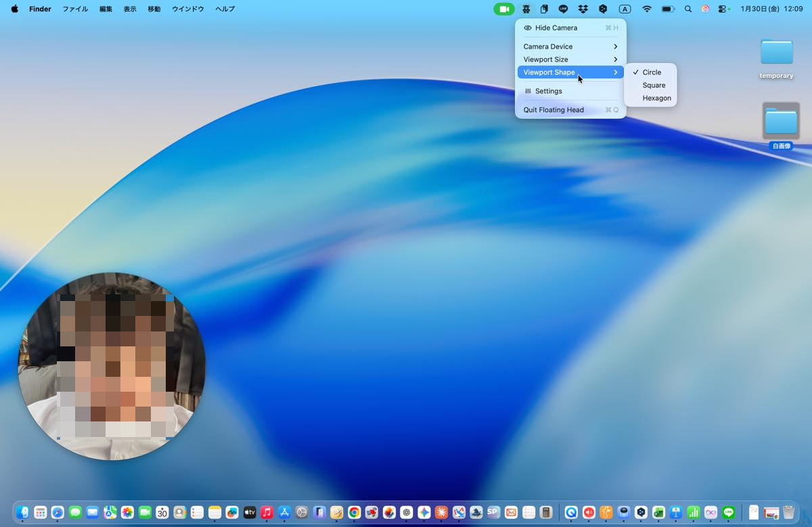Open the App Store from the Dock

click(284, 513)
